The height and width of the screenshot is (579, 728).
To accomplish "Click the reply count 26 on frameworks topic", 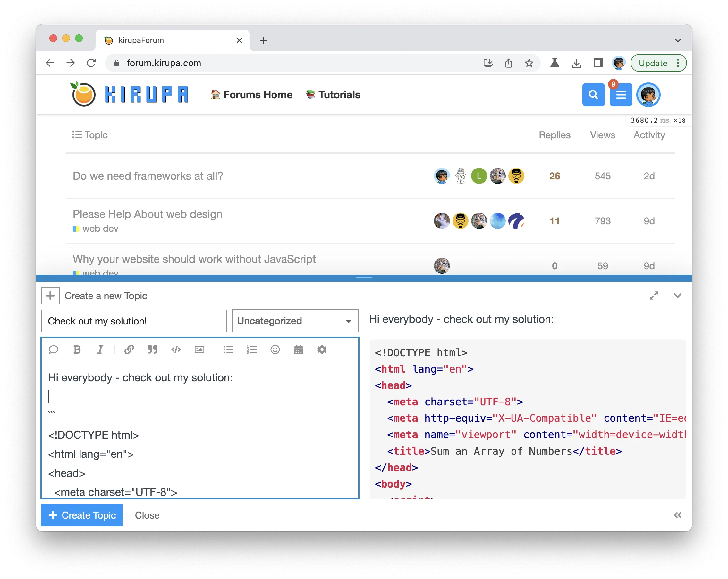I will [554, 176].
